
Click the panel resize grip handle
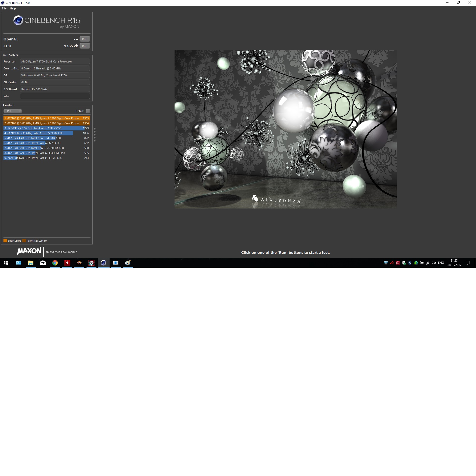[x=95, y=134]
